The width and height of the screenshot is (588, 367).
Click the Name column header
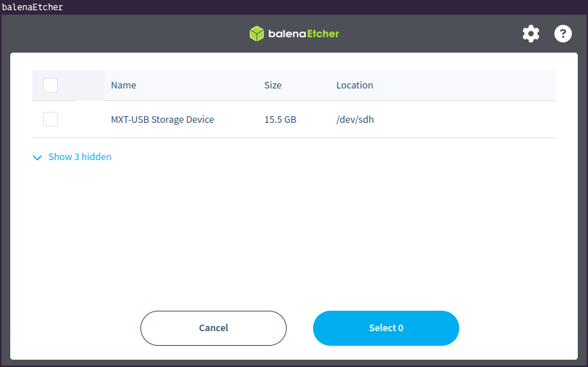click(124, 86)
